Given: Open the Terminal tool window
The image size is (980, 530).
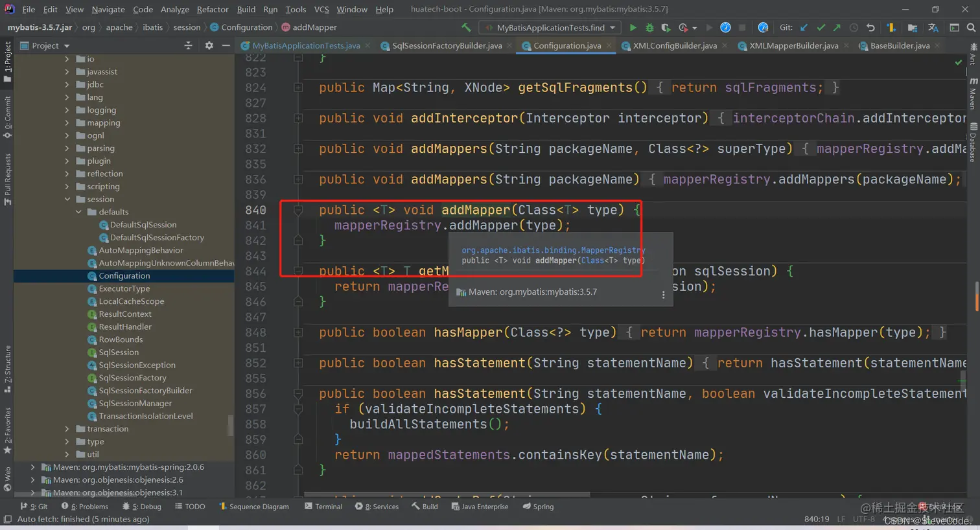Looking at the screenshot, I should click(323, 507).
